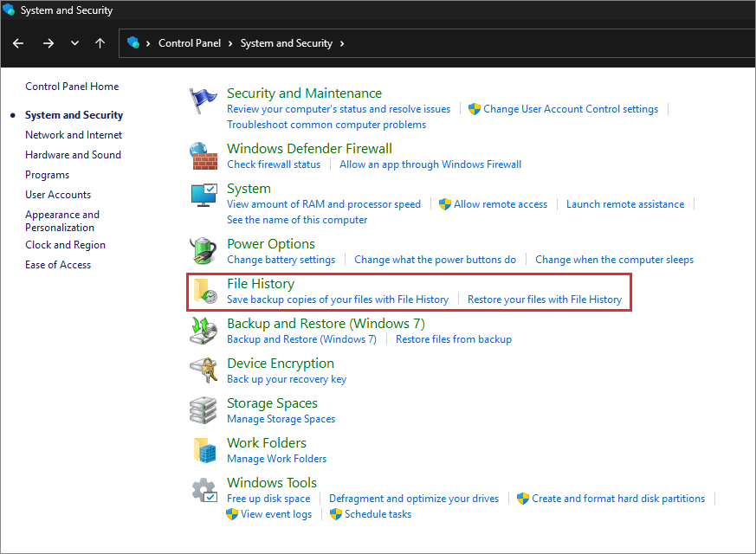The height and width of the screenshot is (554, 756).
Task: Select System and Security in the sidebar
Action: pos(74,115)
